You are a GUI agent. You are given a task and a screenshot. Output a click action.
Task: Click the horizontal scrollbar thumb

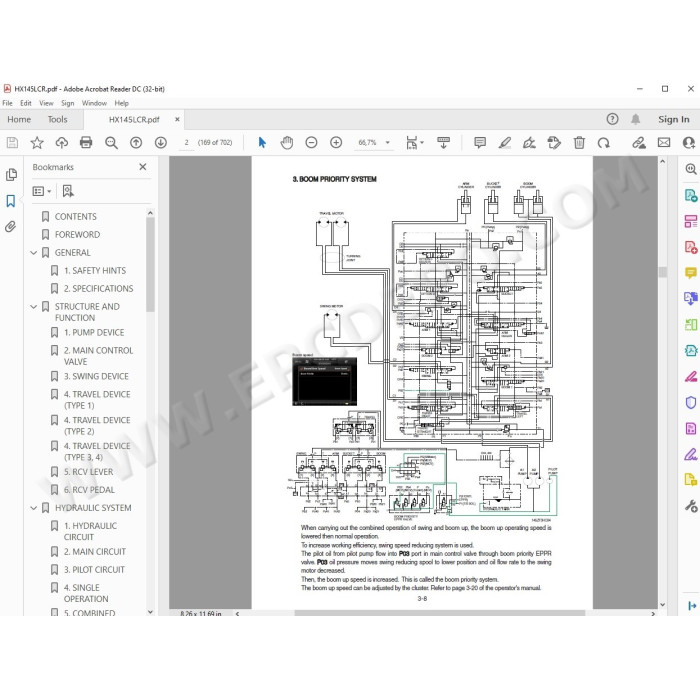click(440, 613)
